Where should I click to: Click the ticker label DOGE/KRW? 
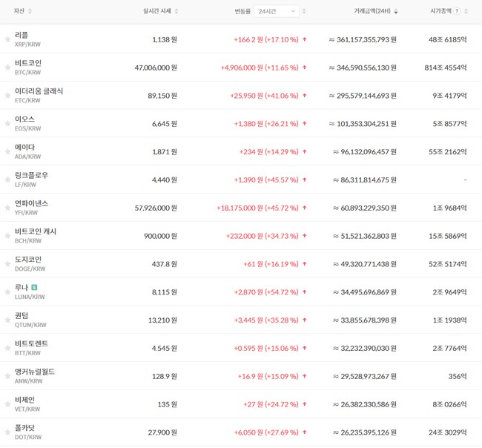30,269
